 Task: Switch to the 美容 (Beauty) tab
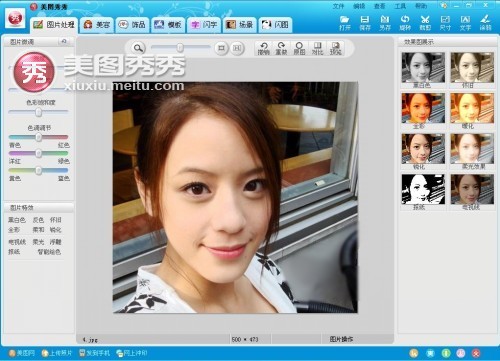(97, 25)
